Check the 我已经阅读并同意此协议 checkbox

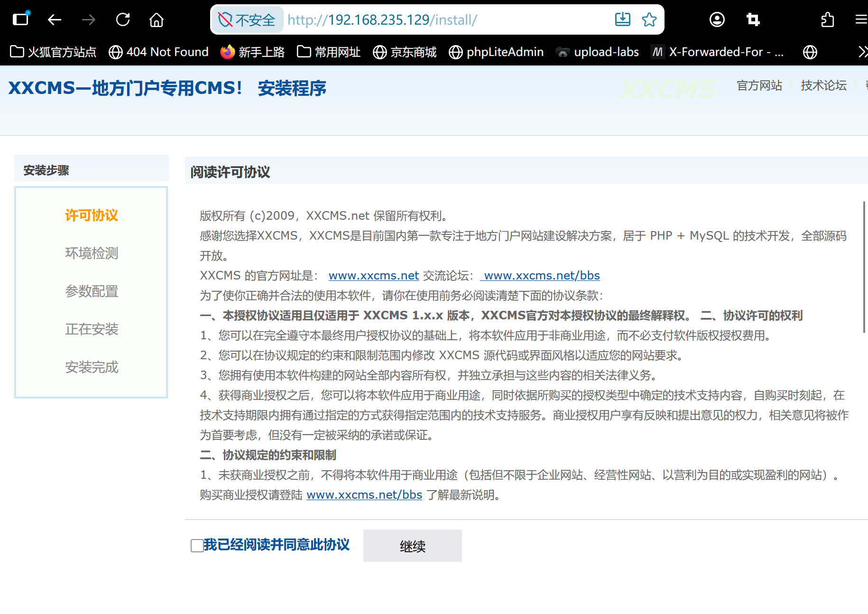point(197,546)
